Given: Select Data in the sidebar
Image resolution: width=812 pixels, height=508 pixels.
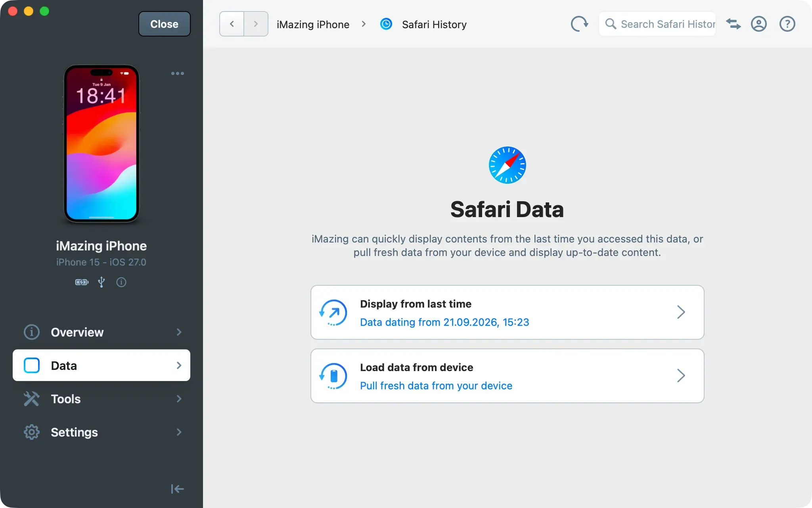Looking at the screenshot, I should tap(101, 366).
